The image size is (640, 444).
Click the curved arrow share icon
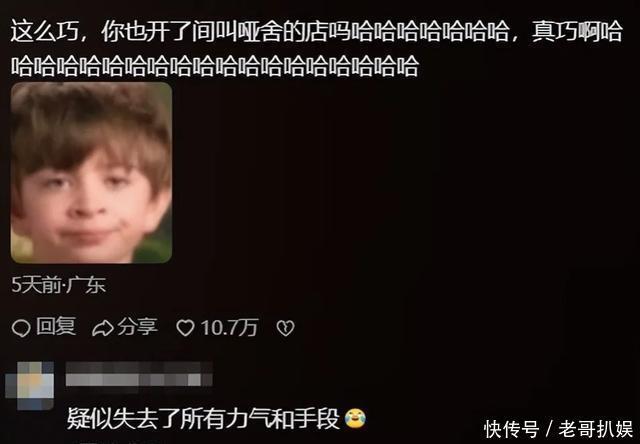click(x=102, y=329)
